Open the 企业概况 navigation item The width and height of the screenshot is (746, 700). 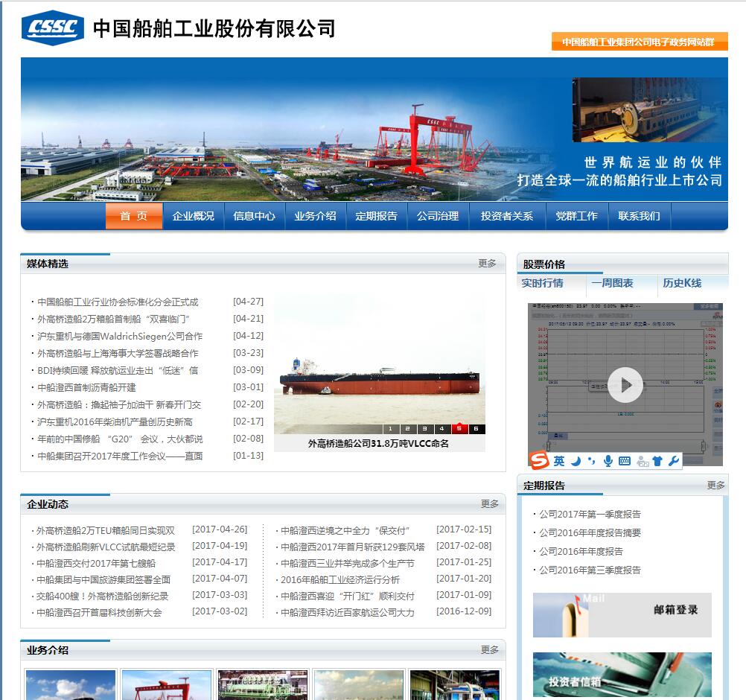193,216
